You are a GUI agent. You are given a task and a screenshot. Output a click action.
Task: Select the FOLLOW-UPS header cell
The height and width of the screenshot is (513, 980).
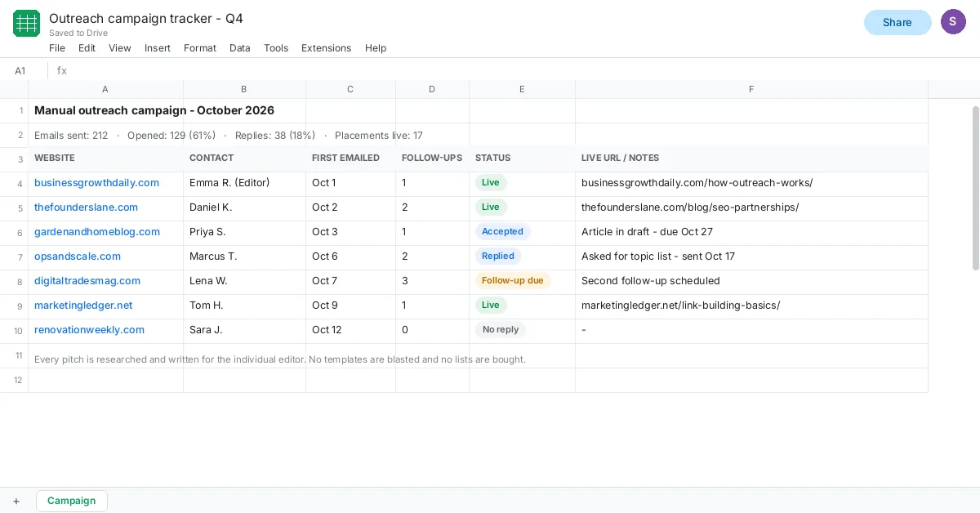point(433,158)
